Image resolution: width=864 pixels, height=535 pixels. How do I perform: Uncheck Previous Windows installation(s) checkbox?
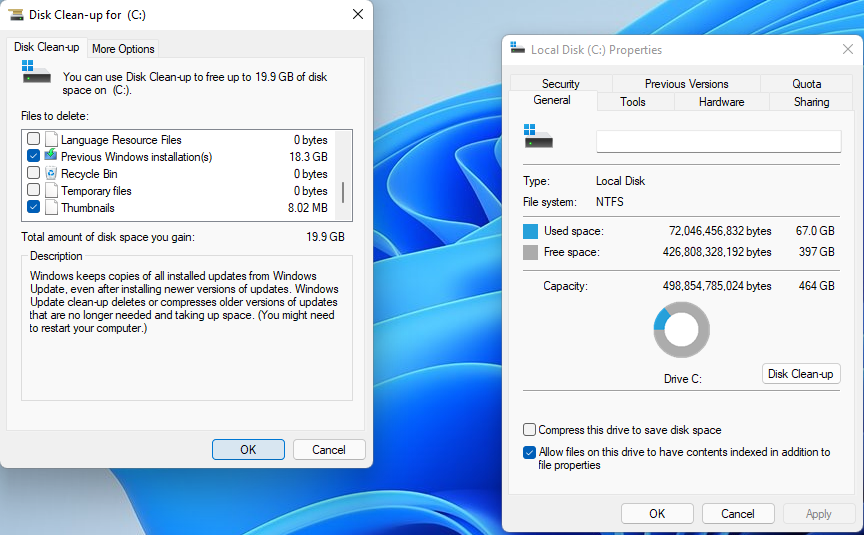[x=34, y=155]
